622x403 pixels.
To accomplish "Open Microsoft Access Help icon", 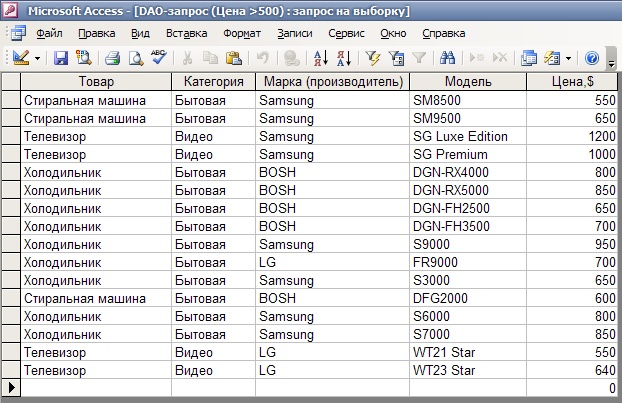I will point(592,58).
